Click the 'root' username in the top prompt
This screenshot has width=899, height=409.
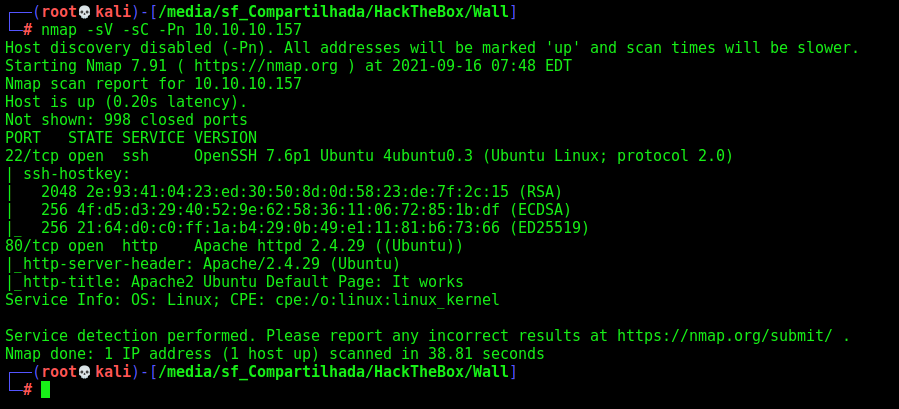59,12
